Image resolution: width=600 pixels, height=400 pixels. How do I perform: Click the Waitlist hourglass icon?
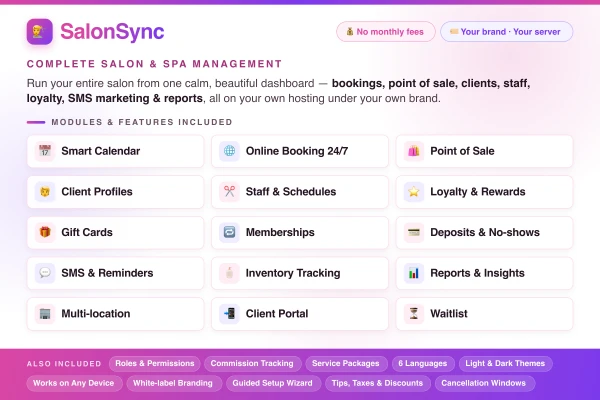[x=414, y=313]
